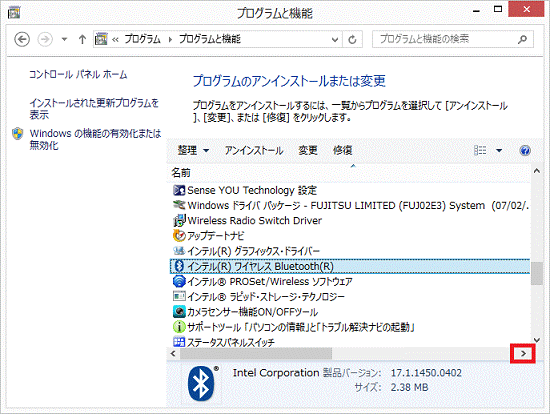
Task: Open コントロール パネル ホーム link
Action: point(78,74)
